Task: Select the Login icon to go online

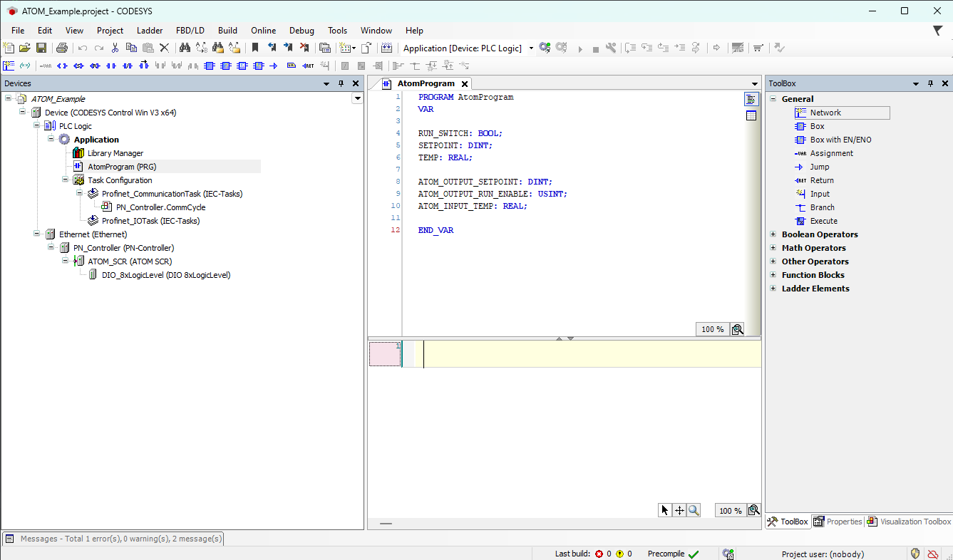Action: click(545, 48)
